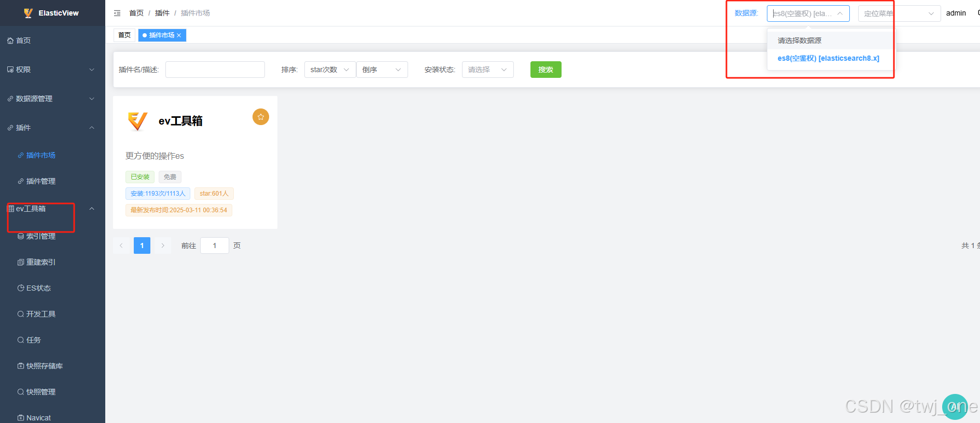Click the ev工具箱 plugin title
The image size is (980, 423).
[180, 121]
